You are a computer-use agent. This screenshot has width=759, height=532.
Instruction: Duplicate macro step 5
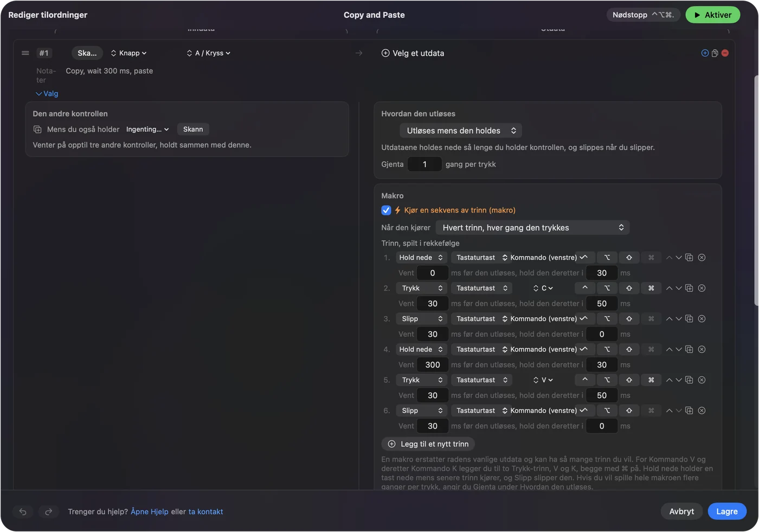click(x=689, y=380)
